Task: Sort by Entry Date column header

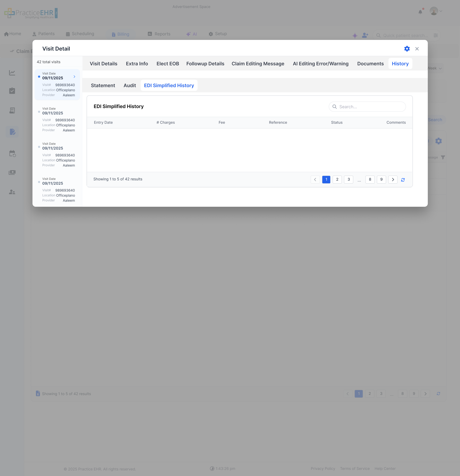Action: pyautogui.click(x=103, y=122)
